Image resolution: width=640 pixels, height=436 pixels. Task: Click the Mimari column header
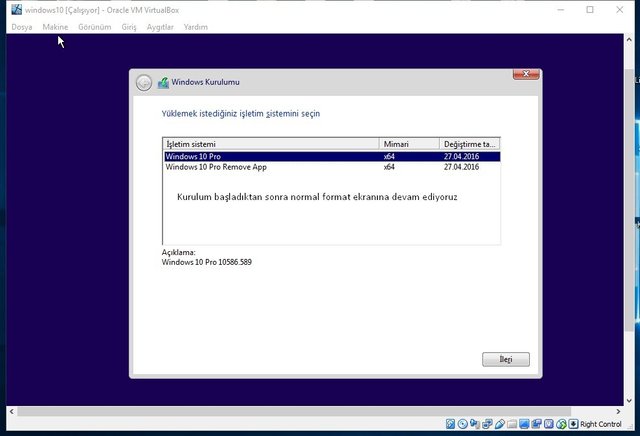click(x=409, y=144)
